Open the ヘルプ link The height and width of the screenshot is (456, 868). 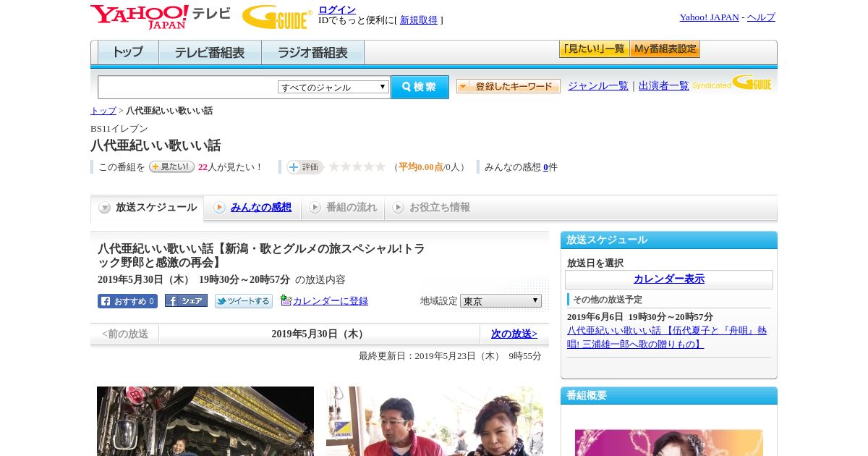click(761, 17)
